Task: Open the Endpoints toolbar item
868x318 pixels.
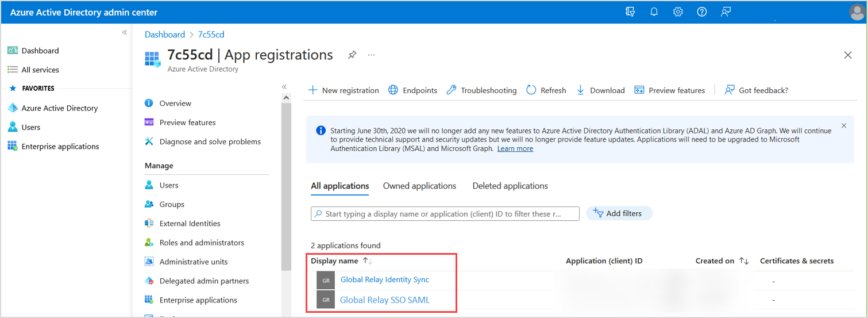Action: click(x=413, y=90)
